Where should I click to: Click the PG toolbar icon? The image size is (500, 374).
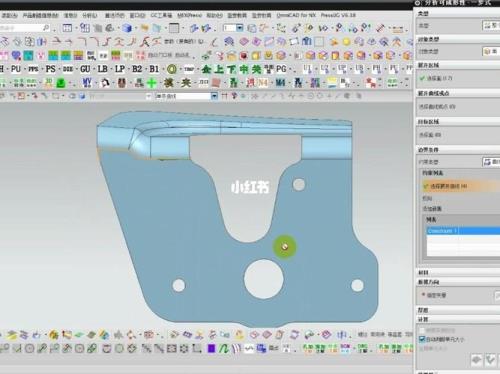click(281, 69)
